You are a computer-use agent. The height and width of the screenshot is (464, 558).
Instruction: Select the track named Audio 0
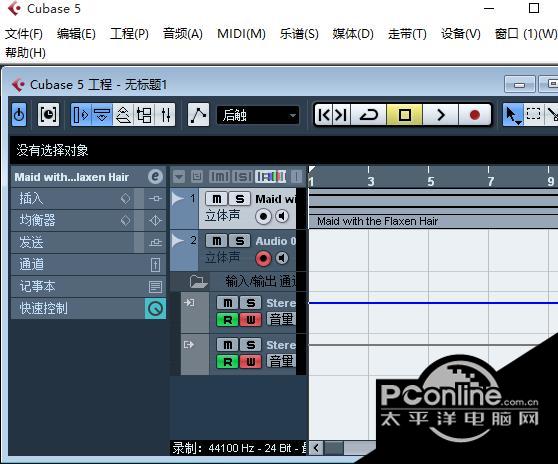pos(275,241)
